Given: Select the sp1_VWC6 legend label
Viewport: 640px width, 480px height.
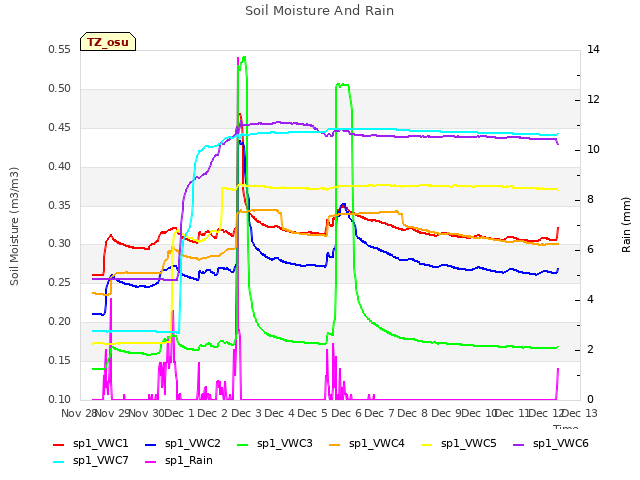Looking at the screenshot, I should click(x=560, y=444).
